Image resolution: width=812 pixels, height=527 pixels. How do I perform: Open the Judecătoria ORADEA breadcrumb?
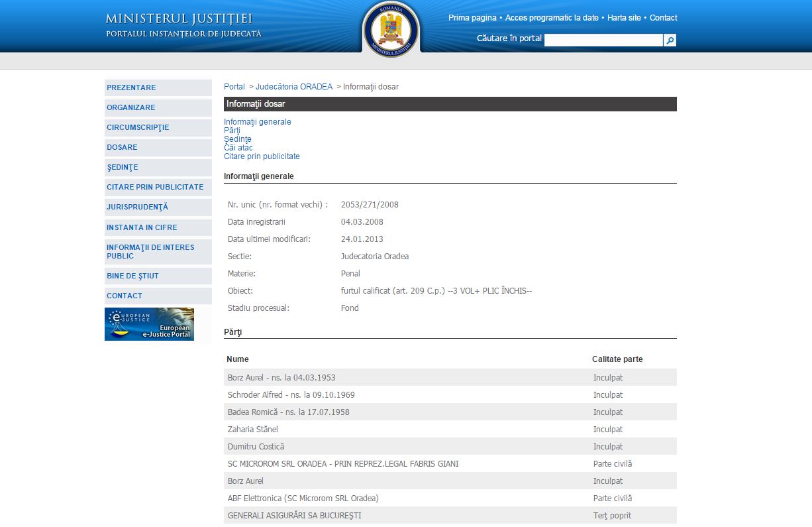(x=294, y=87)
